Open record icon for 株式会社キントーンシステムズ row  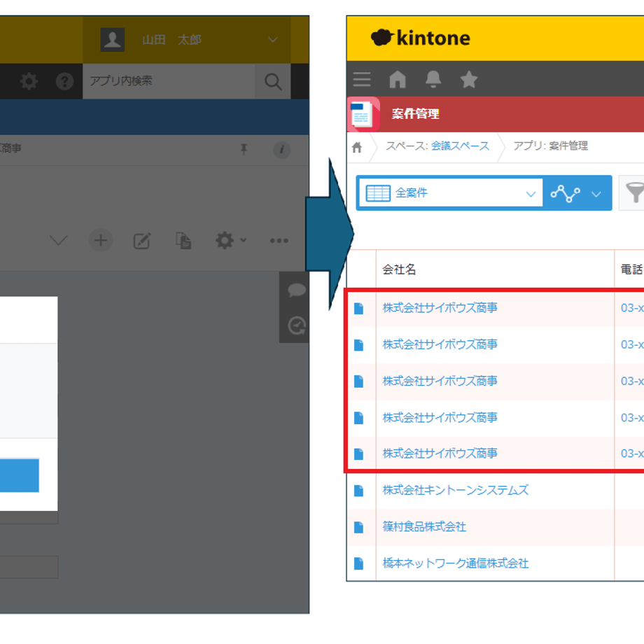pos(358,491)
